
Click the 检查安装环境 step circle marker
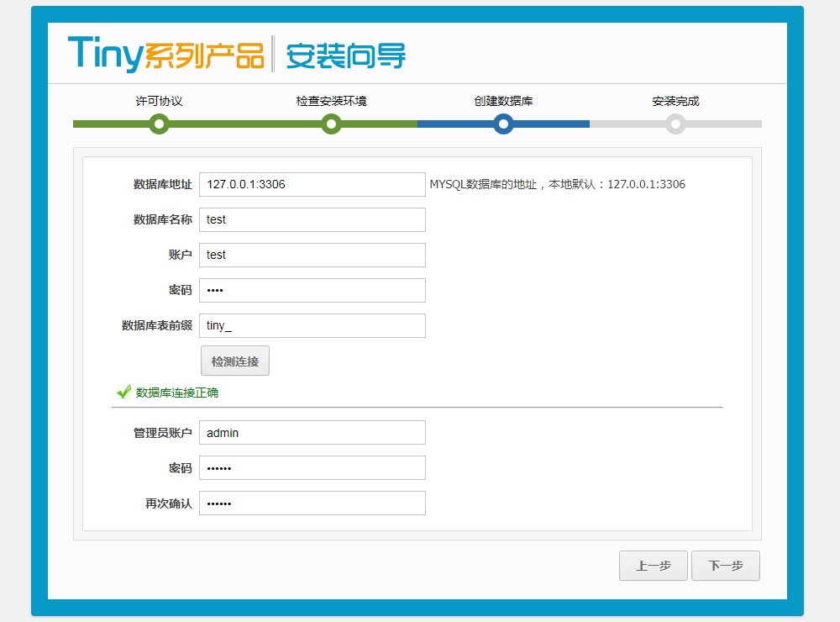[x=332, y=124]
